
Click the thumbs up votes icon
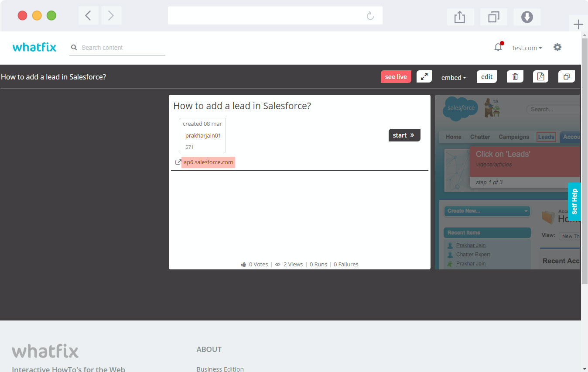(x=243, y=264)
